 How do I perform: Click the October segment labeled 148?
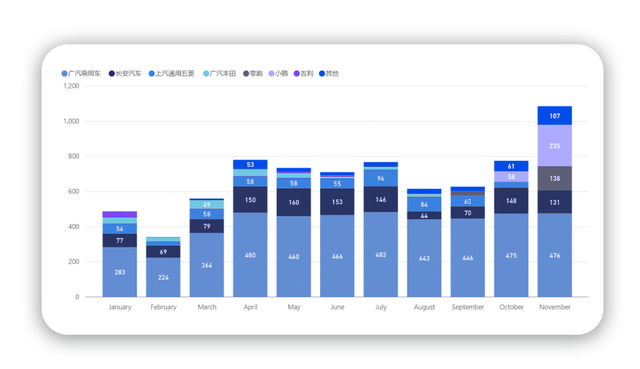click(511, 200)
